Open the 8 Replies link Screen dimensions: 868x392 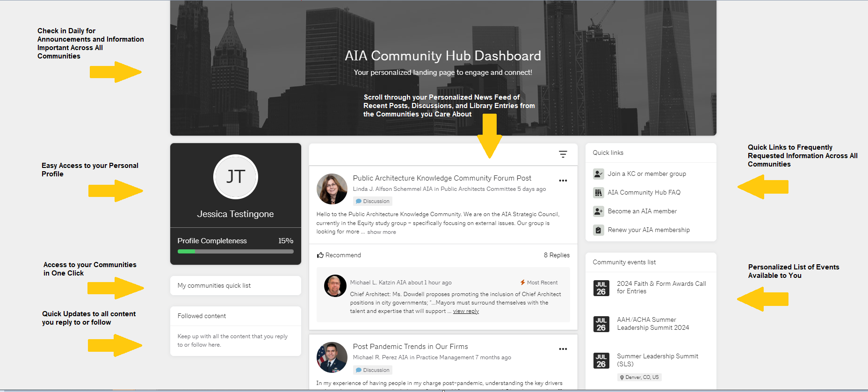557,255
